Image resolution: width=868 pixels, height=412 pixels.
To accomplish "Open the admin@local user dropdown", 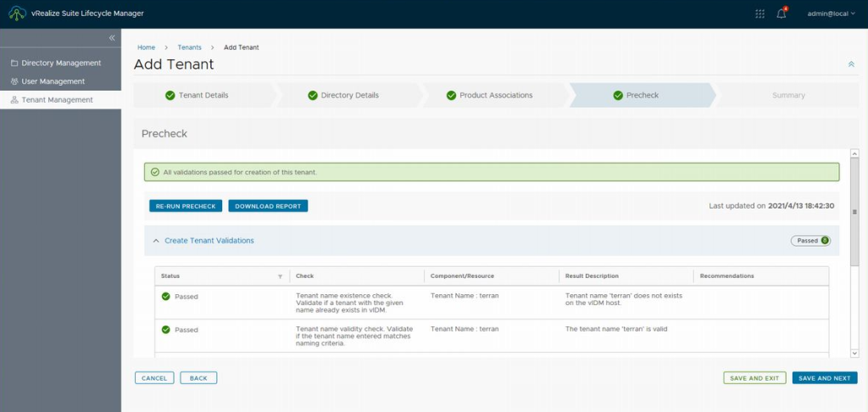I will click(x=831, y=14).
